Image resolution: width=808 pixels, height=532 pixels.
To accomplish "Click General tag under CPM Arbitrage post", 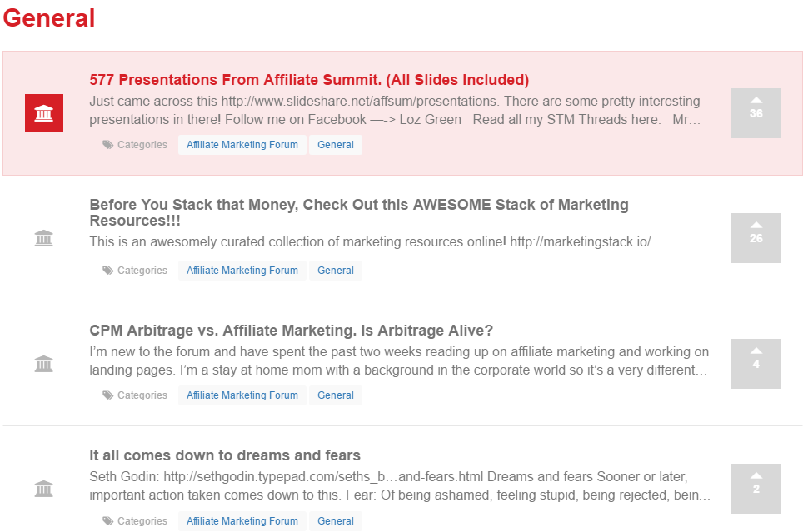I will tap(336, 395).
